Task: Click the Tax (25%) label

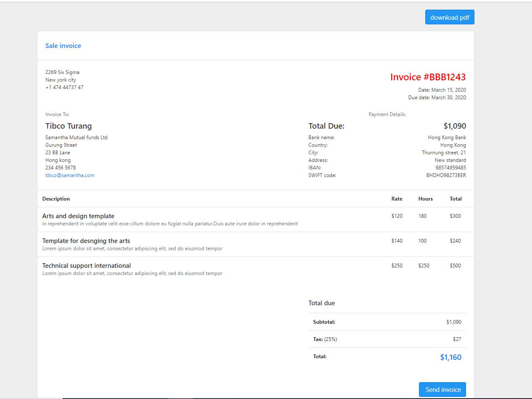Action: [325, 339]
